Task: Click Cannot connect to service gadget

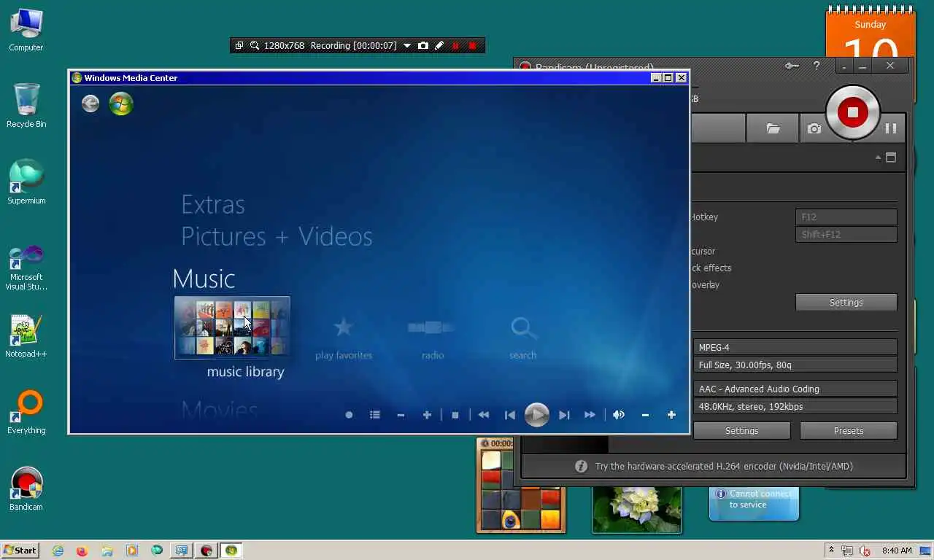Action: pos(754,503)
